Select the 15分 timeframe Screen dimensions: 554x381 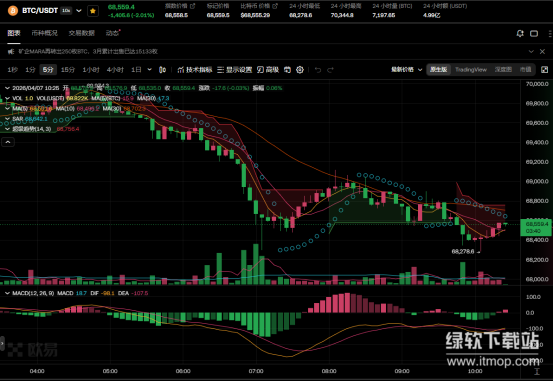68,70
